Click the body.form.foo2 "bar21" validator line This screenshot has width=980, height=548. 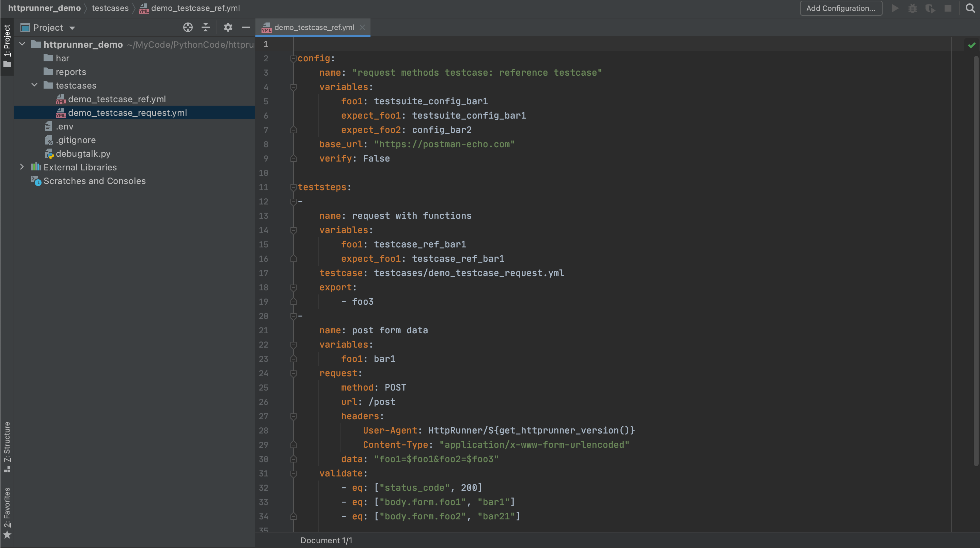point(431,516)
